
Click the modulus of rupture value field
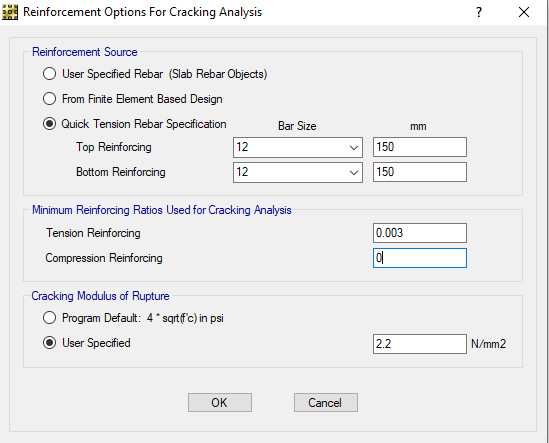tap(420, 344)
